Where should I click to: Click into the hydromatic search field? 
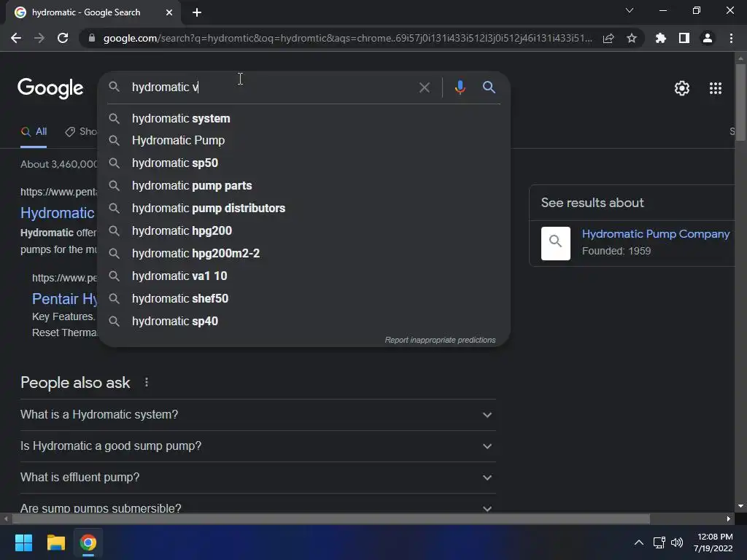coord(271,87)
